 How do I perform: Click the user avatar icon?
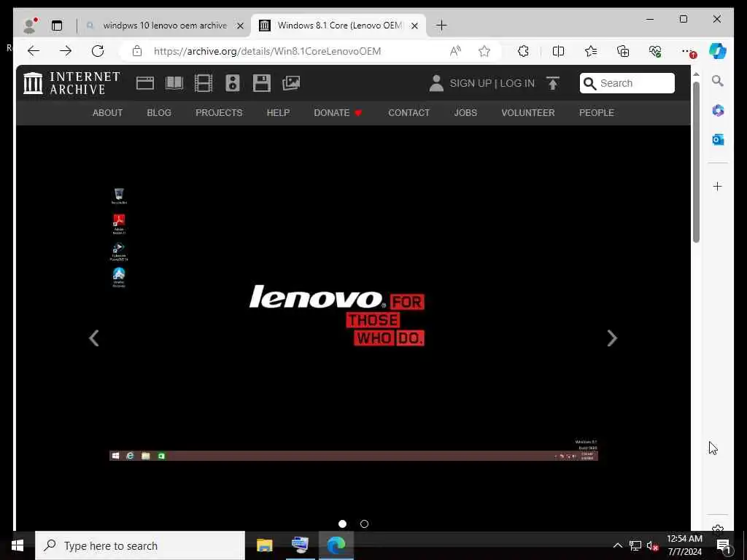[x=436, y=83]
